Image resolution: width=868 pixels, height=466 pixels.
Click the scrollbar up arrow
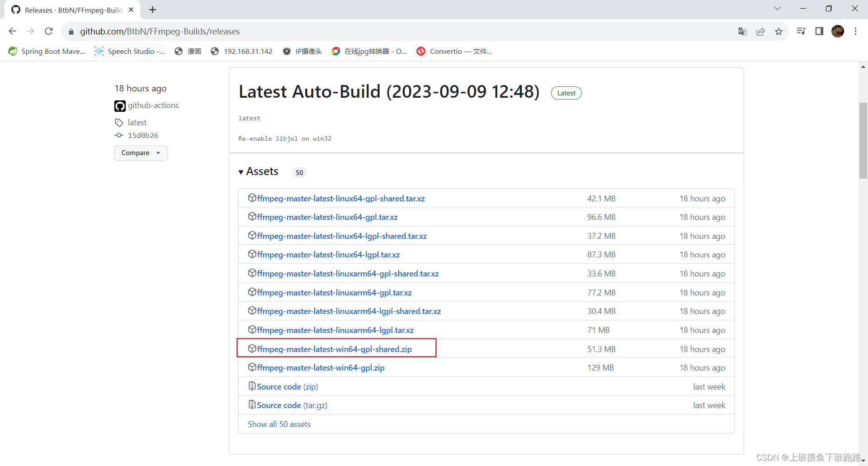click(863, 67)
